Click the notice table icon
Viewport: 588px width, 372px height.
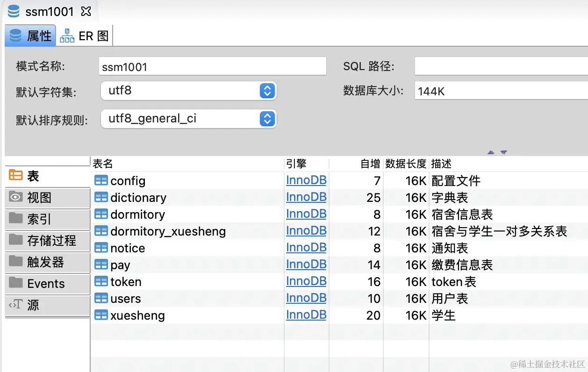[101, 248]
